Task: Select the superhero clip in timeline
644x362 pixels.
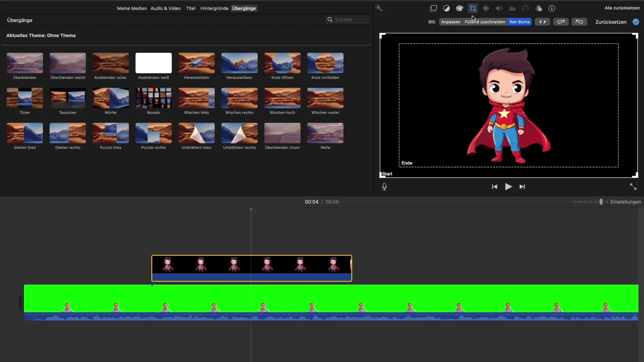Action: click(x=252, y=268)
